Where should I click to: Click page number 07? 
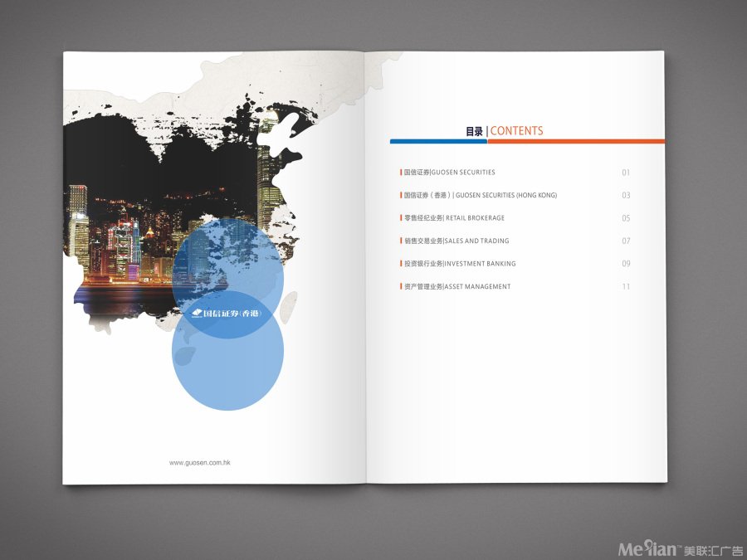pos(626,241)
